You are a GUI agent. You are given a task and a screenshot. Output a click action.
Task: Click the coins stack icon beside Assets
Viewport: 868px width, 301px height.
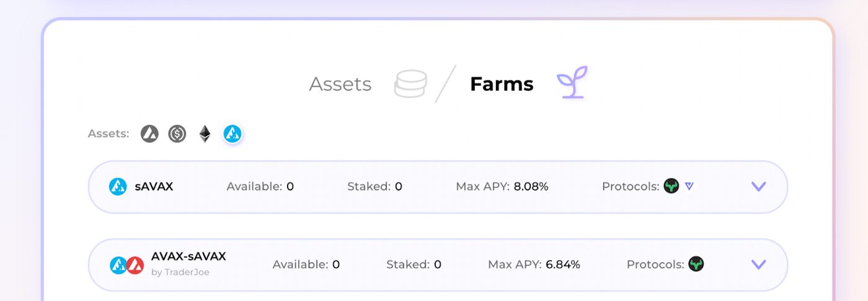coord(410,84)
